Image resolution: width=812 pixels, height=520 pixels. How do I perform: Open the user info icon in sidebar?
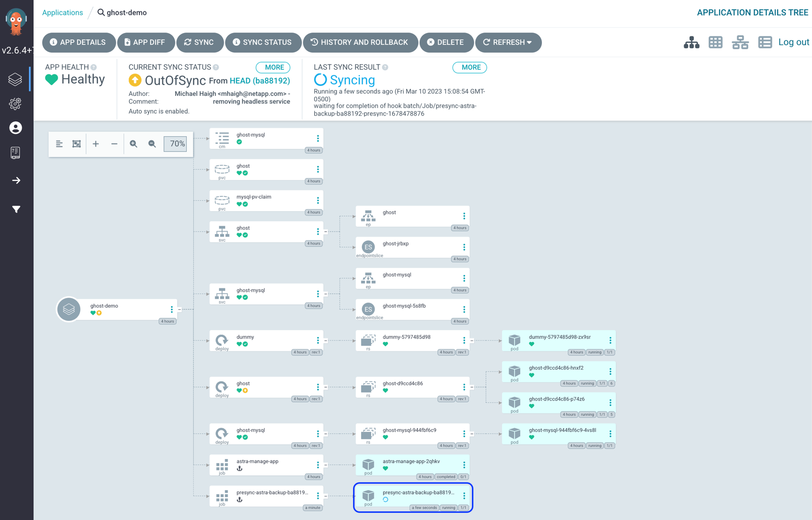16,128
